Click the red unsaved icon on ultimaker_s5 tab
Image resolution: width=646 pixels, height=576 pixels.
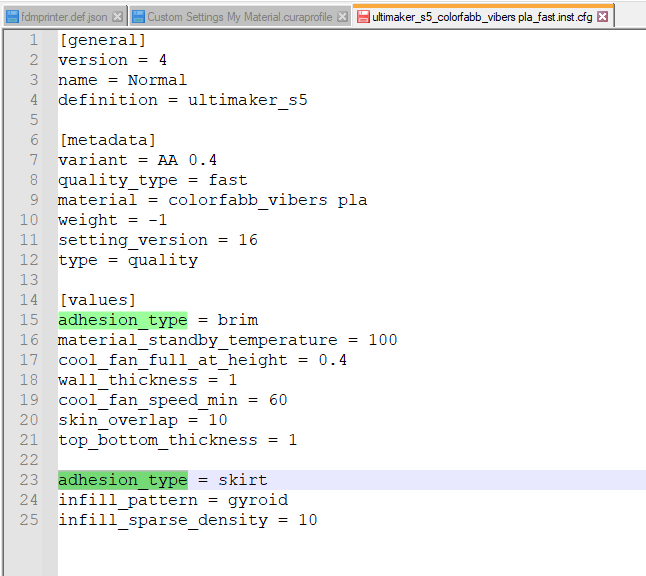coord(362,17)
